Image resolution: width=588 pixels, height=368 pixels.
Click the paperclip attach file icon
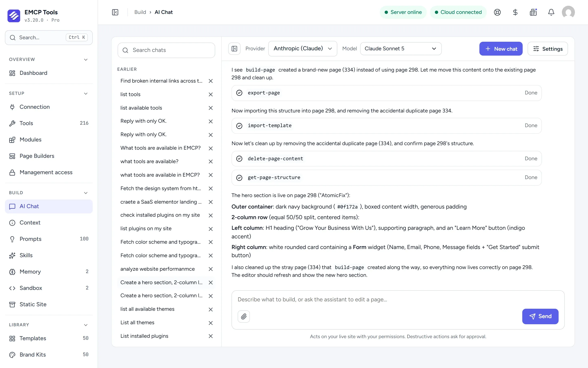point(244,316)
